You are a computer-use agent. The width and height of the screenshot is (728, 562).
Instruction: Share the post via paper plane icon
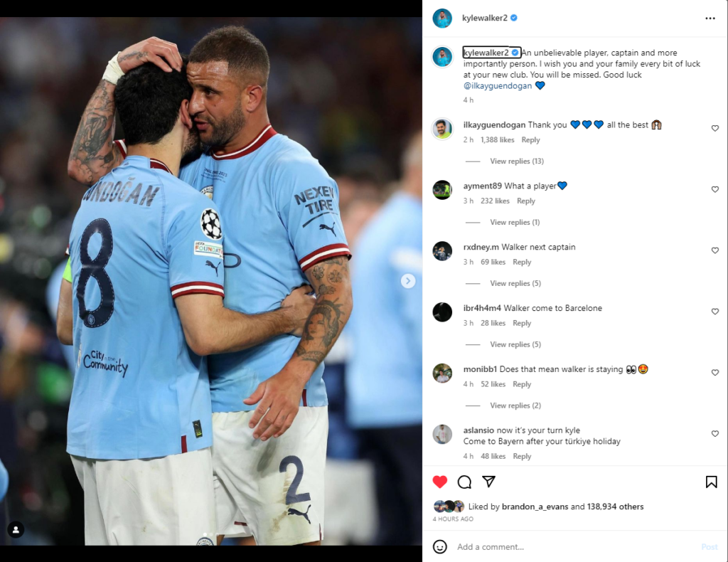click(488, 481)
